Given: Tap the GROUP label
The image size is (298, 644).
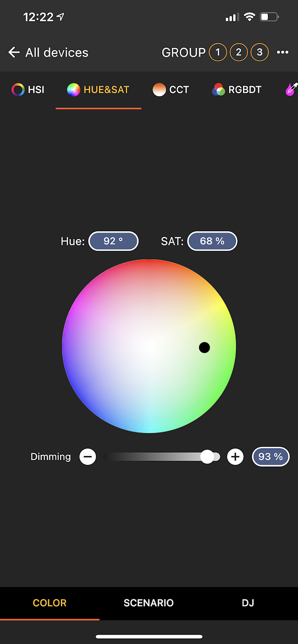Looking at the screenshot, I should (184, 52).
